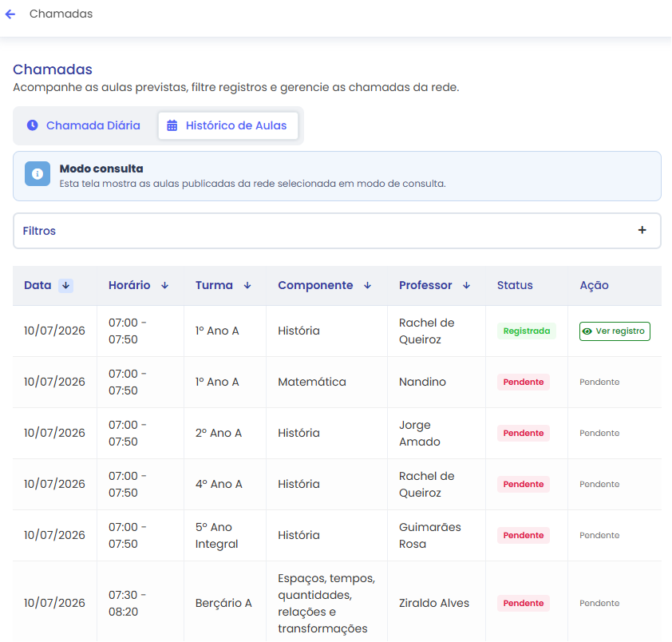Expand Filtros with the plus icon
Viewport: 672px width, 642px height.
tap(642, 230)
